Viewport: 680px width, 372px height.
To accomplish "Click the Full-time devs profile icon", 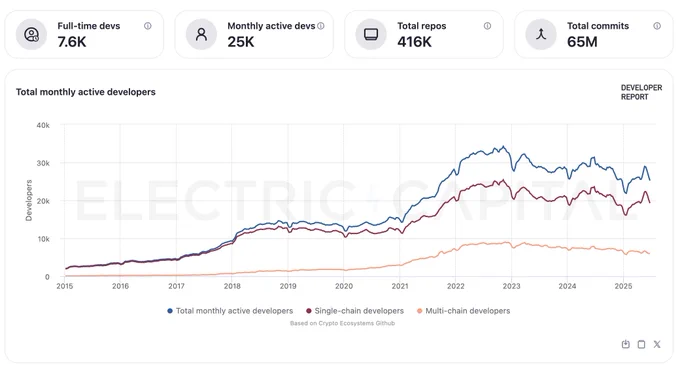I will (31, 34).
